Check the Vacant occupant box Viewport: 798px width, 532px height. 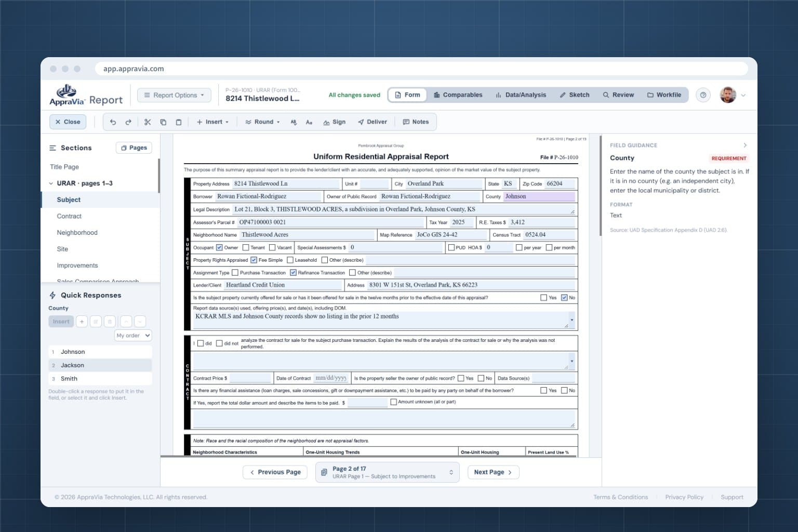click(x=272, y=247)
